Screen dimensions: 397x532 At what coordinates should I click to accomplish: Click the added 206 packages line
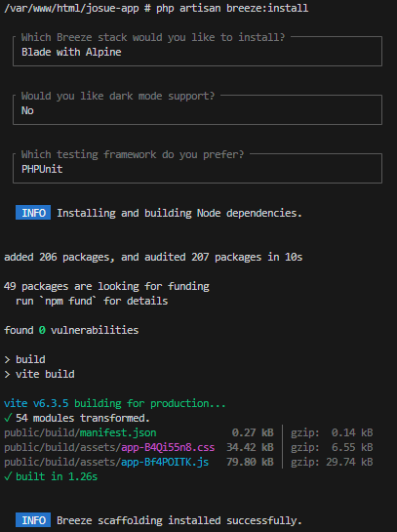tap(153, 257)
